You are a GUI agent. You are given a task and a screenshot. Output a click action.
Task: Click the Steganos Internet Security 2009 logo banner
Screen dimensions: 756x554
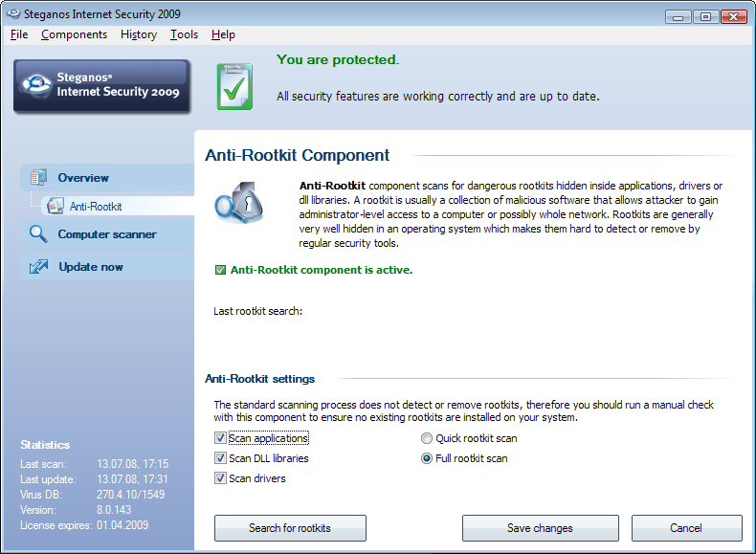tap(101, 86)
